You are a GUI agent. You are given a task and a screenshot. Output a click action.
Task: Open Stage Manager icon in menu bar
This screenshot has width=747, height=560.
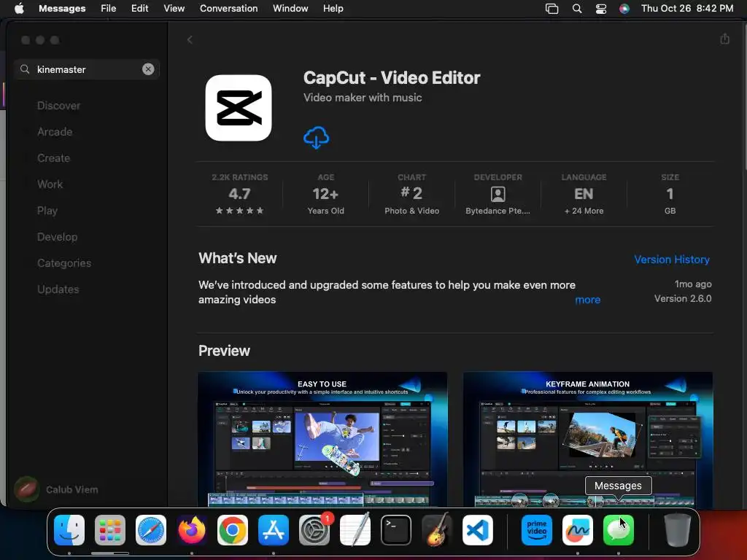(x=551, y=9)
